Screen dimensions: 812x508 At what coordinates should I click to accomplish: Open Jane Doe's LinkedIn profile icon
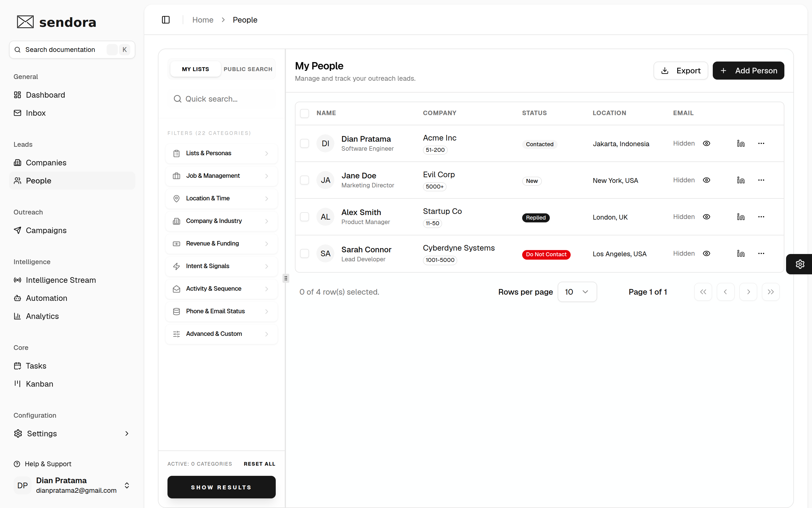point(741,180)
